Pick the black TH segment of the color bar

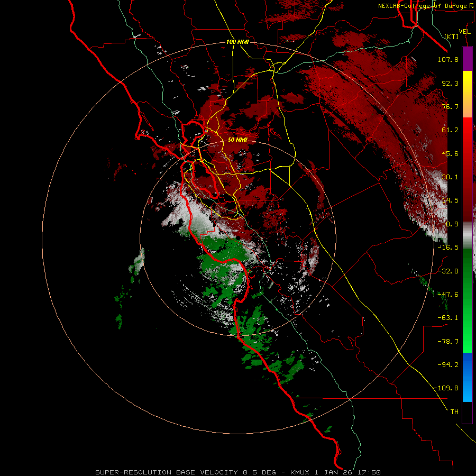(x=467, y=412)
